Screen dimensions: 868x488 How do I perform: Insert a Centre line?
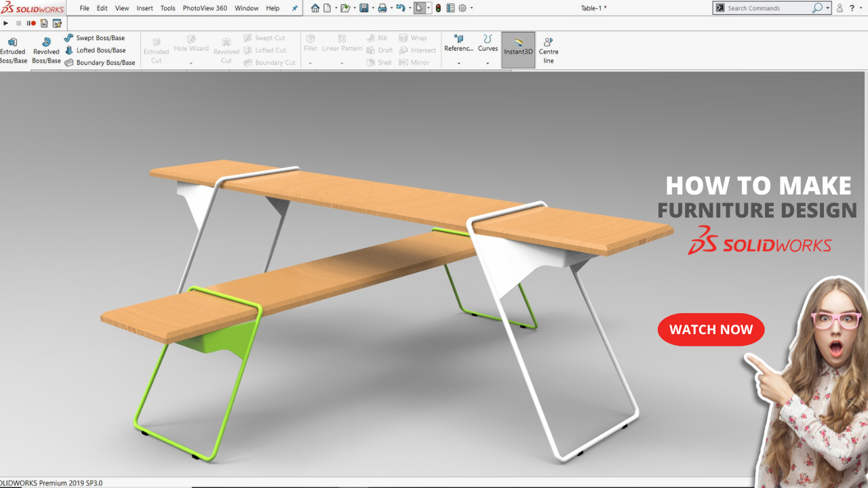coord(549,51)
